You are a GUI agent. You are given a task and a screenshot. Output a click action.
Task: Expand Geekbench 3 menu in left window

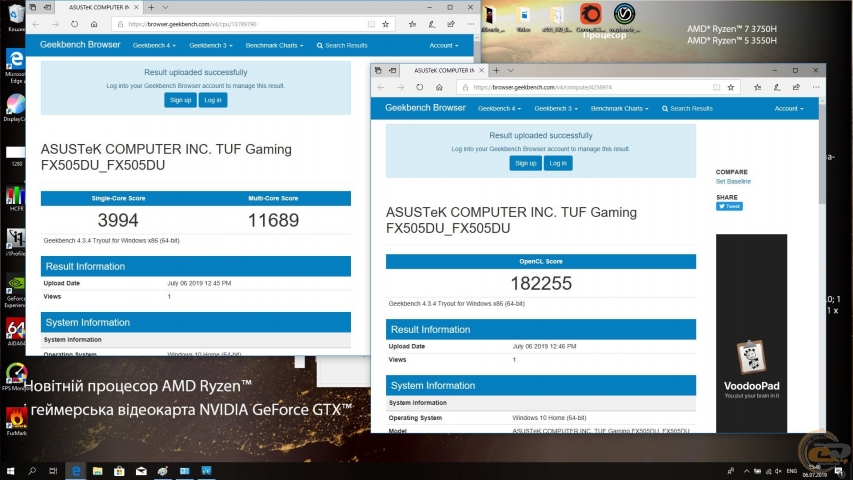(211, 46)
